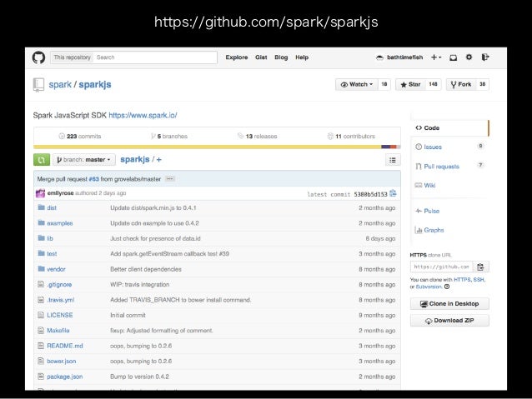Open account settings gear icon
Viewport: 532px width, 399px height.
click(x=469, y=57)
